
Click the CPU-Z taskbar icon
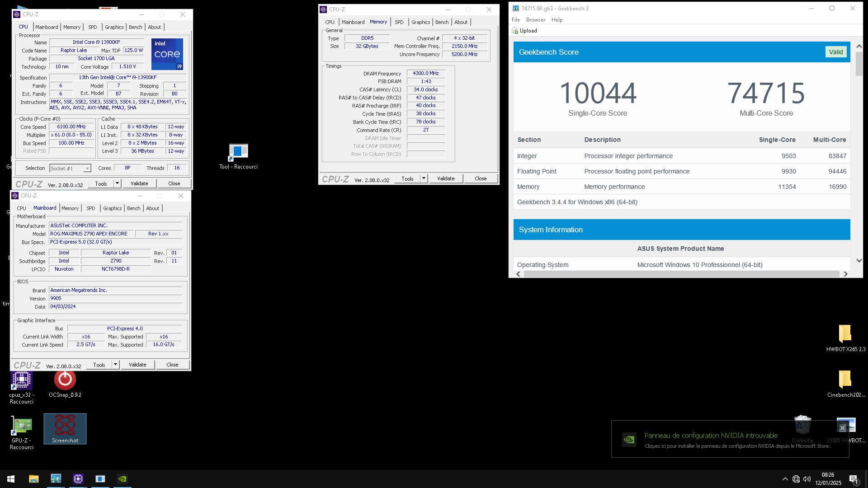point(78,479)
